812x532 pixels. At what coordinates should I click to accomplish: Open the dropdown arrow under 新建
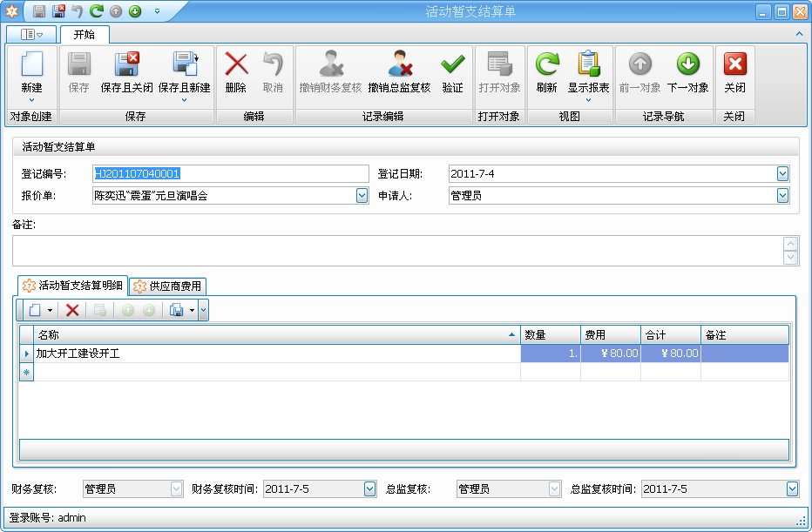(31, 100)
